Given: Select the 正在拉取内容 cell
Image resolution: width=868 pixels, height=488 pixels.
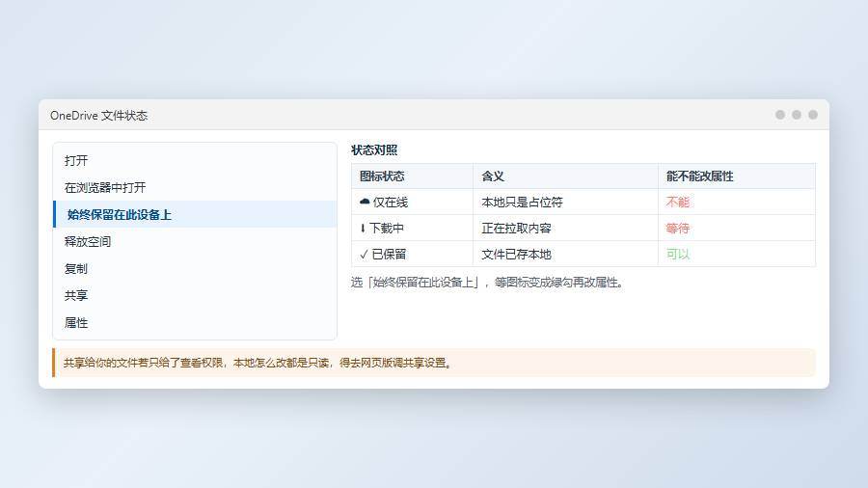Looking at the screenshot, I should point(565,228).
